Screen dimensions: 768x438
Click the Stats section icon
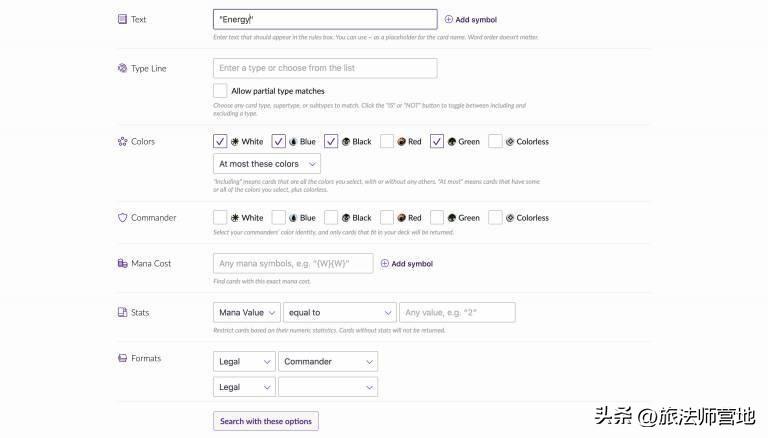tap(122, 312)
